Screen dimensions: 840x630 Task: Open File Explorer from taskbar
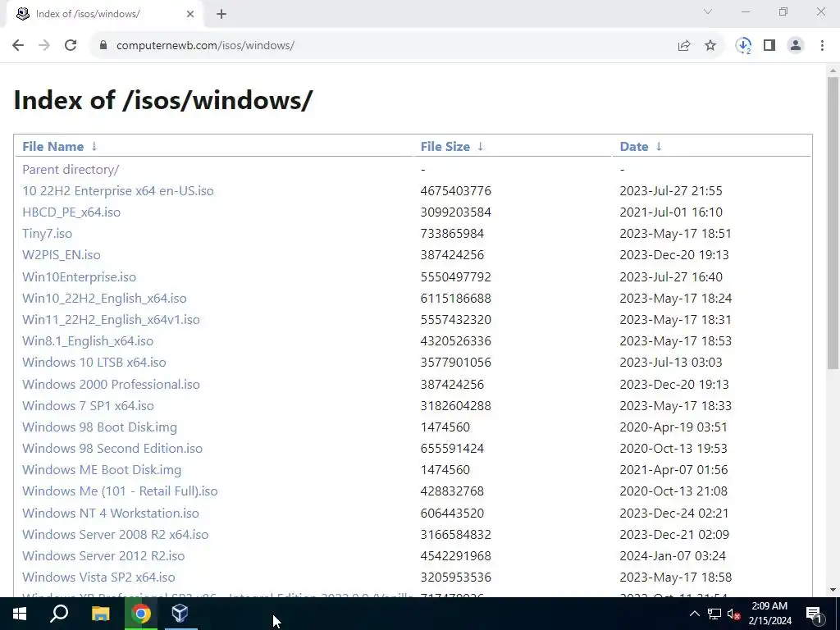[100, 614]
